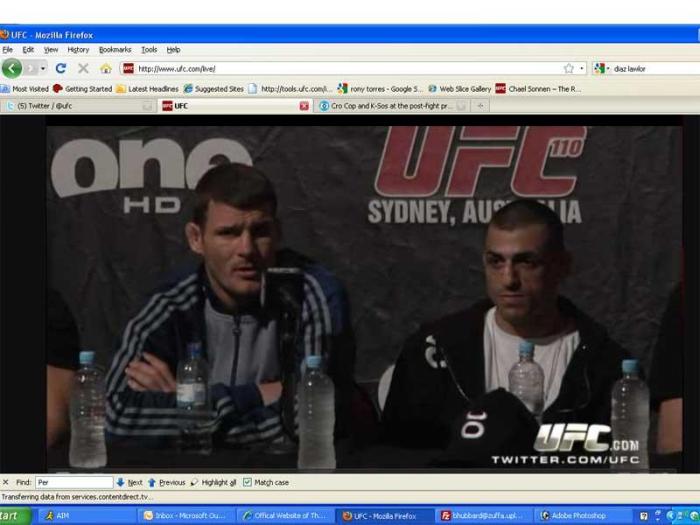Open the address bar history dropdown arrow

(x=581, y=68)
